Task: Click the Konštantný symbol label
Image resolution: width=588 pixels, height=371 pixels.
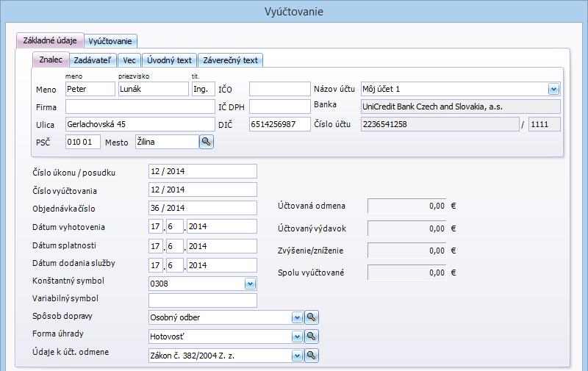Action: click(x=68, y=281)
